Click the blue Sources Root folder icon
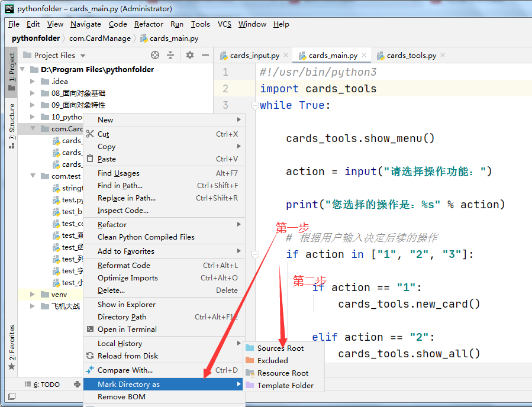Viewport: 532px width, 407px height. 250,348
